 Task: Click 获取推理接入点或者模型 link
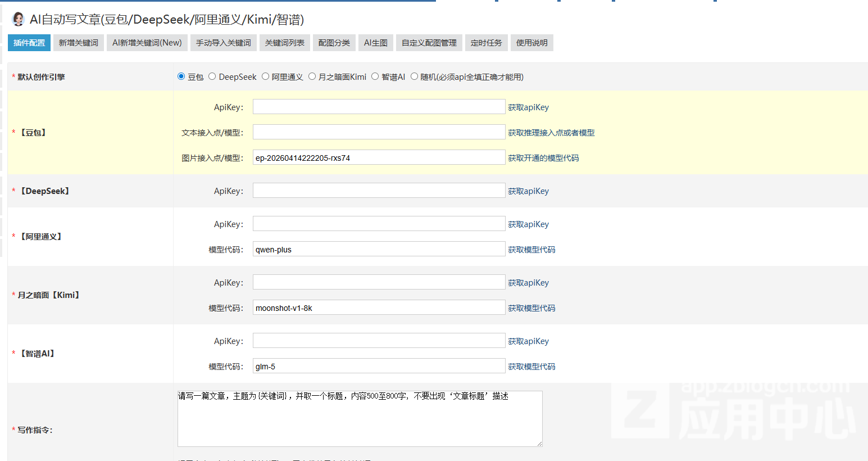point(551,133)
